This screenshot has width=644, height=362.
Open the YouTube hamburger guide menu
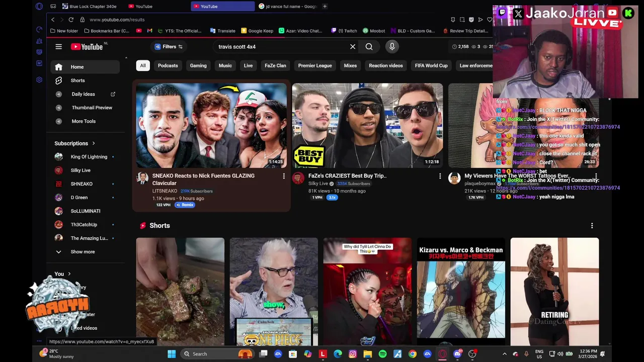point(58,47)
